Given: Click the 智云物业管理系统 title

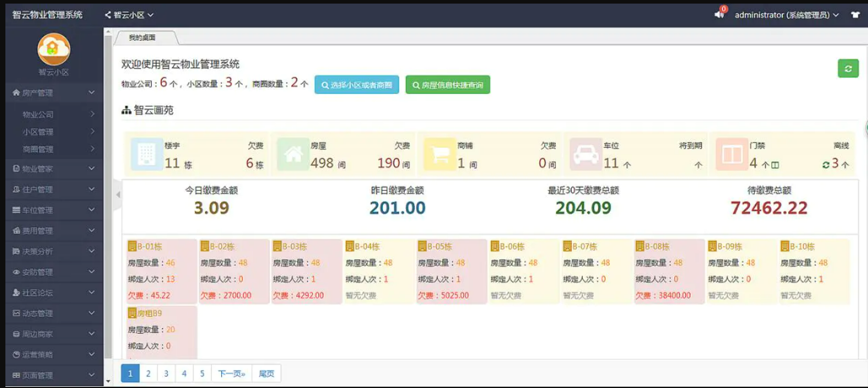Looking at the screenshot, I should 47,15.
